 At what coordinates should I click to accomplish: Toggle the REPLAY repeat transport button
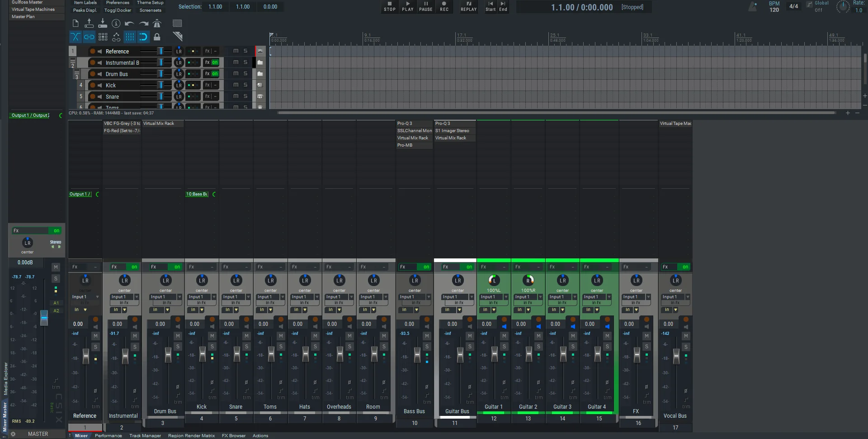469,6
